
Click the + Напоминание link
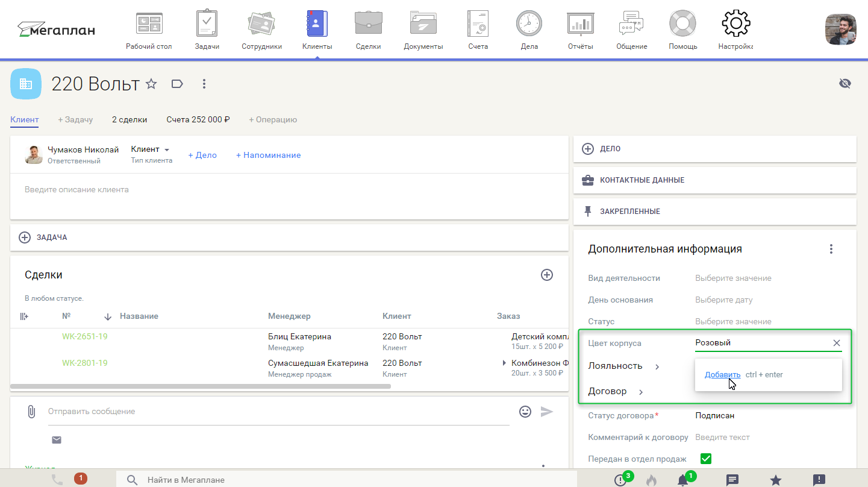268,155
